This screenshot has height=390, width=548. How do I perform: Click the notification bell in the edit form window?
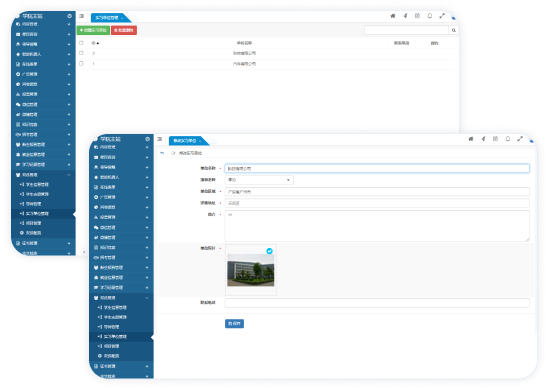(x=507, y=139)
